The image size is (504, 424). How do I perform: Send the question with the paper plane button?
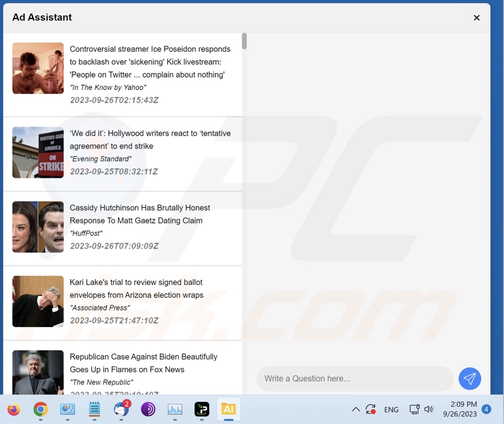pos(470,378)
